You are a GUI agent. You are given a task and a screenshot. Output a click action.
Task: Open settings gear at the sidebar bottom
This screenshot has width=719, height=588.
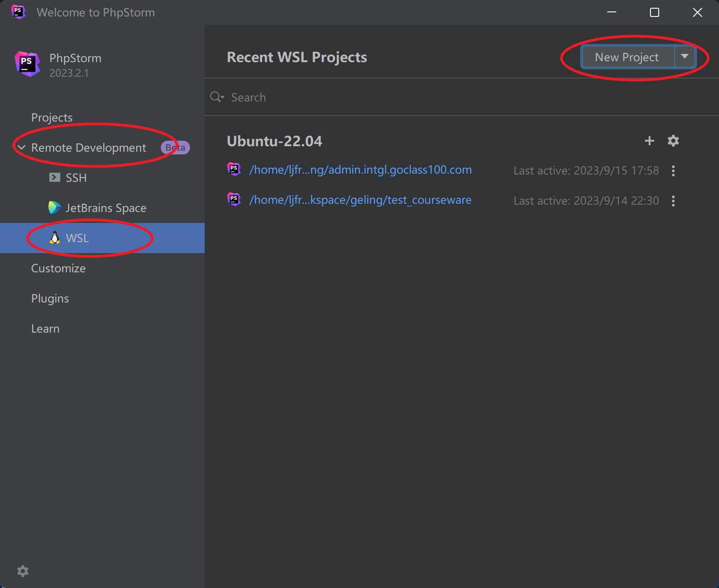[23, 571]
